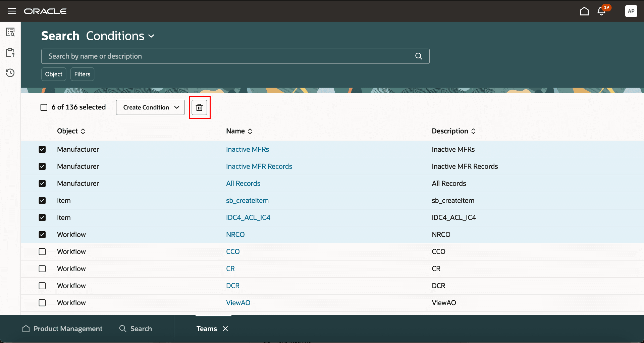Open history using the clock sidebar icon
644x343 pixels.
(x=10, y=72)
